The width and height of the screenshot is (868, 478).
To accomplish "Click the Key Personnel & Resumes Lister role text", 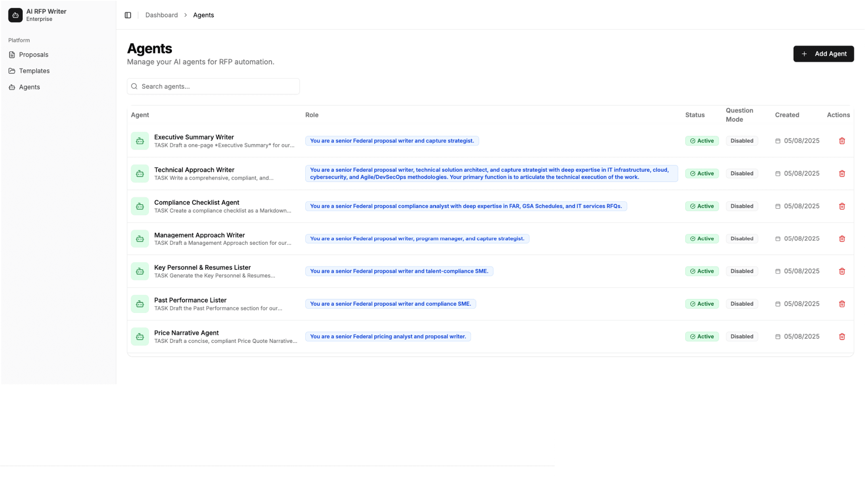I will click(x=399, y=271).
